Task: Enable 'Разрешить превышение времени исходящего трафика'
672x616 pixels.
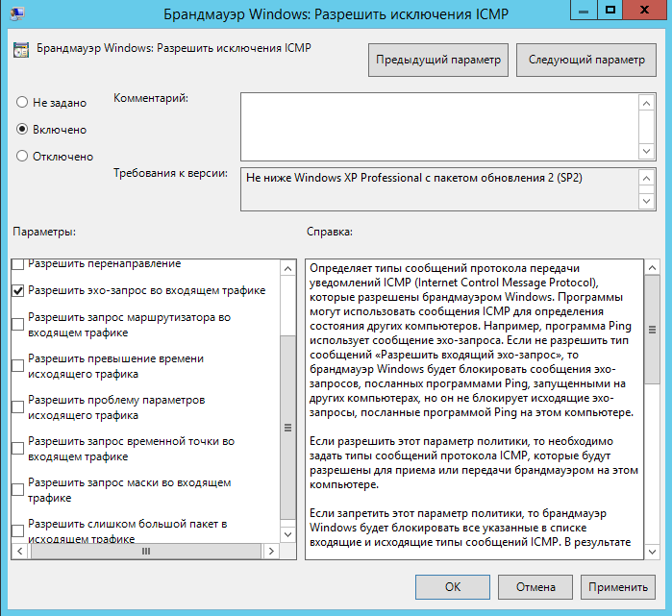Action: (17, 365)
